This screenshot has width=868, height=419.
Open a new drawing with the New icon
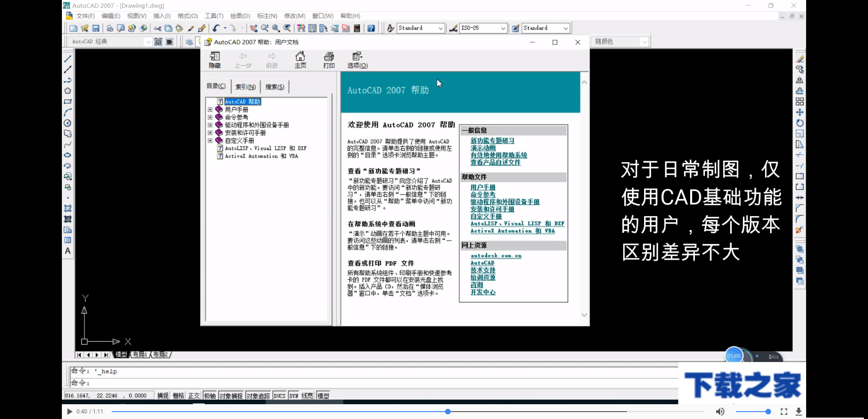74,28
